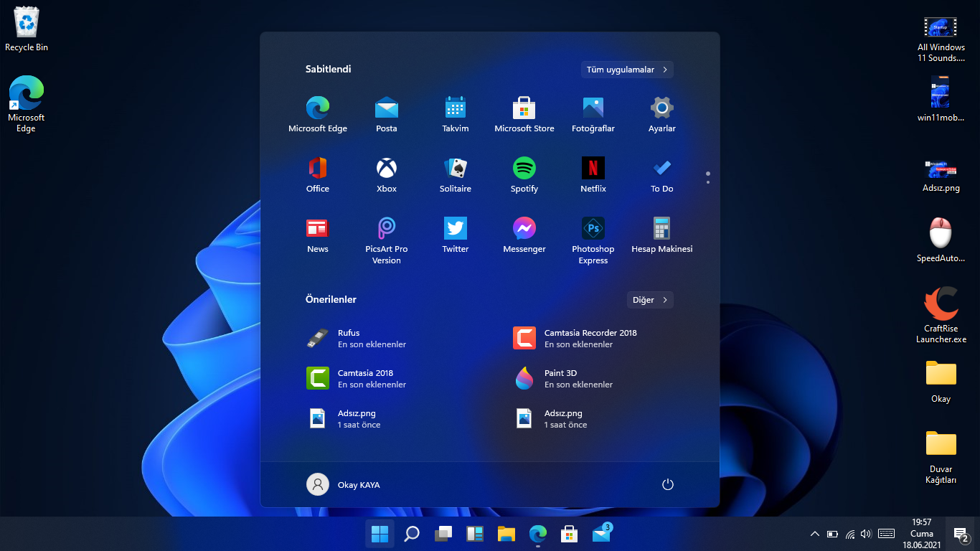Viewport: 980px width, 551px height.
Task: Open the Widgets panel from taskbar
Action: click(x=475, y=534)
